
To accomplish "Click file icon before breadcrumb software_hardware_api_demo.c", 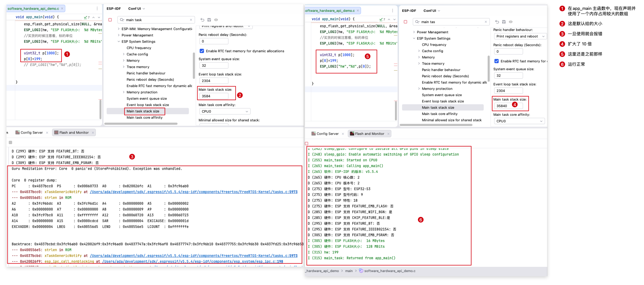I will (361, 271).
